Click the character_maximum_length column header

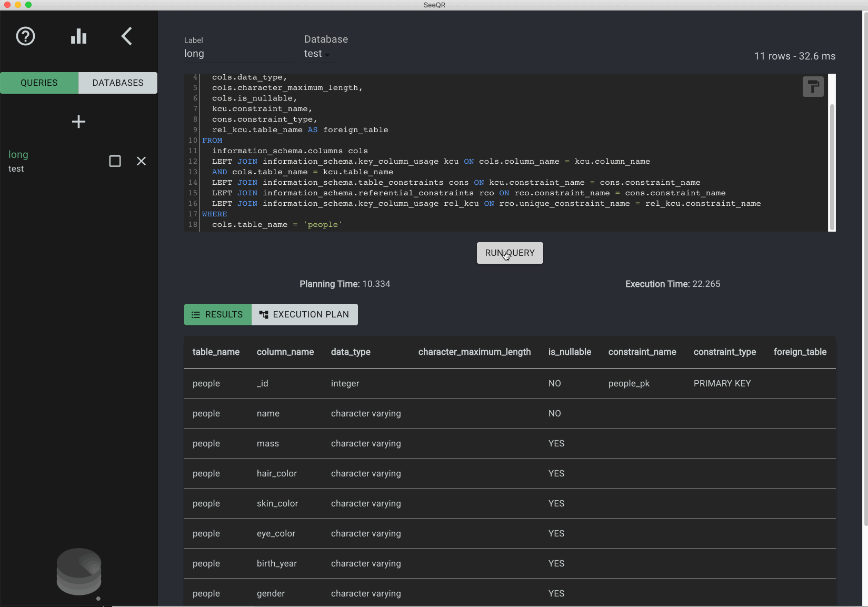pos(474,352)
